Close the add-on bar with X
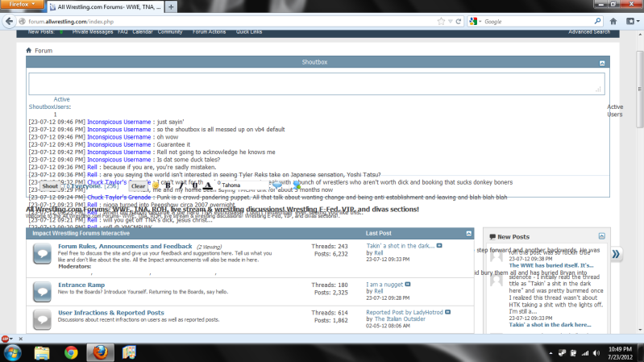 [20, 339]
